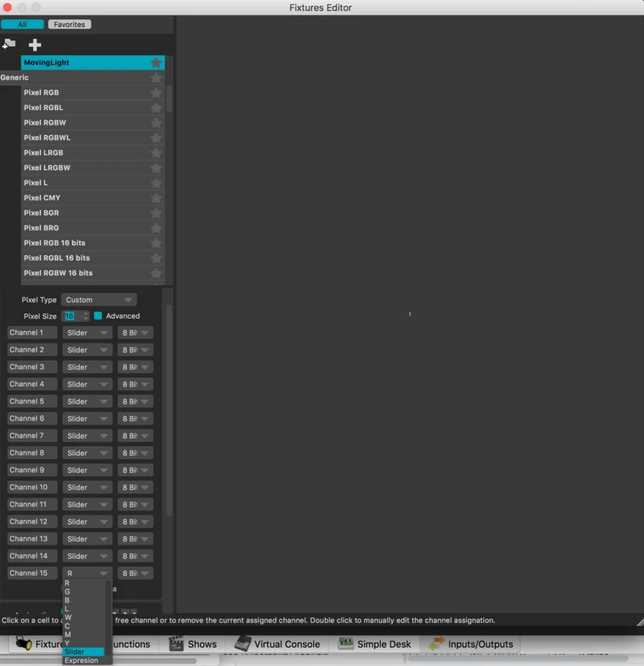Open Channel 1 Slider type dropdown
The height and width of the screenshot is (666, 644).
click(87, 332)
